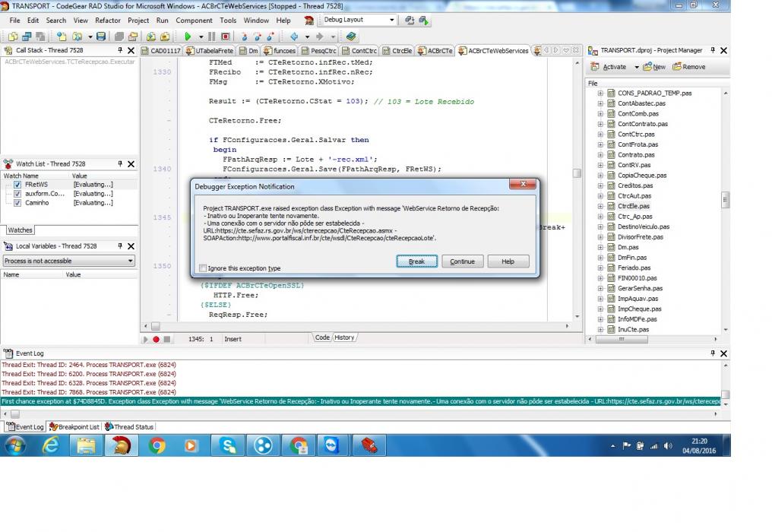Open the Component menu
The height and width of the screenshot is (532, 772).
(194, 21)
